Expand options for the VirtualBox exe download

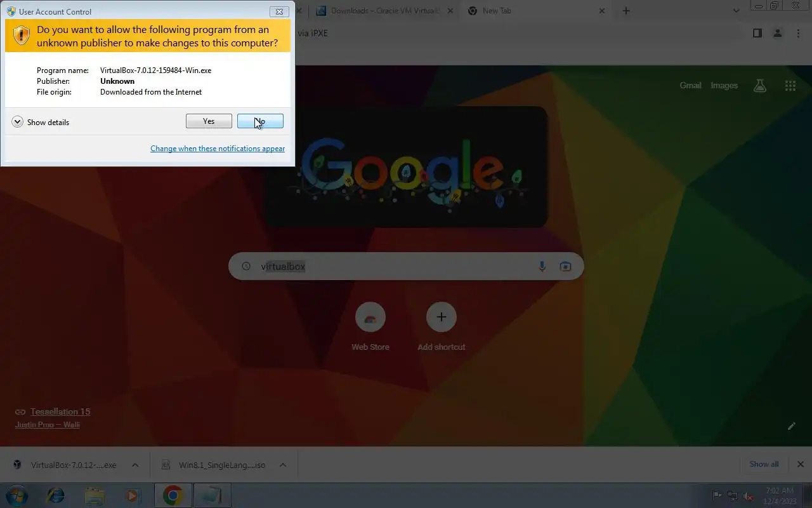[135, 465]
